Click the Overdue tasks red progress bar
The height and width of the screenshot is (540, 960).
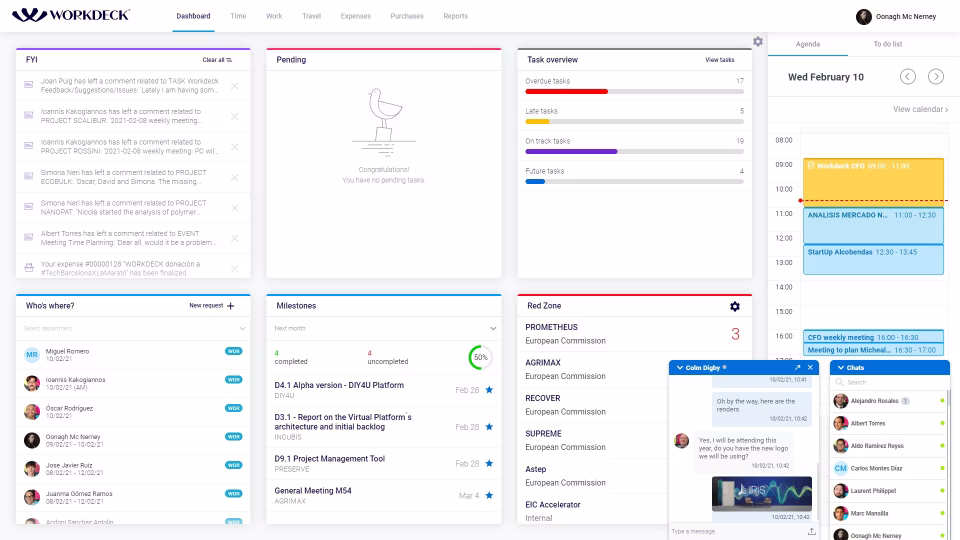[567, 91]
